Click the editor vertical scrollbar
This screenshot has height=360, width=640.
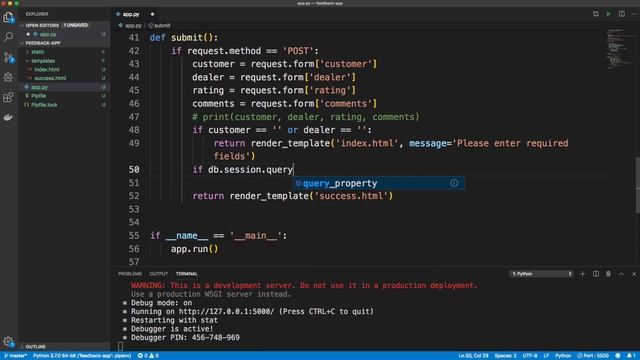tap(637, 185)
